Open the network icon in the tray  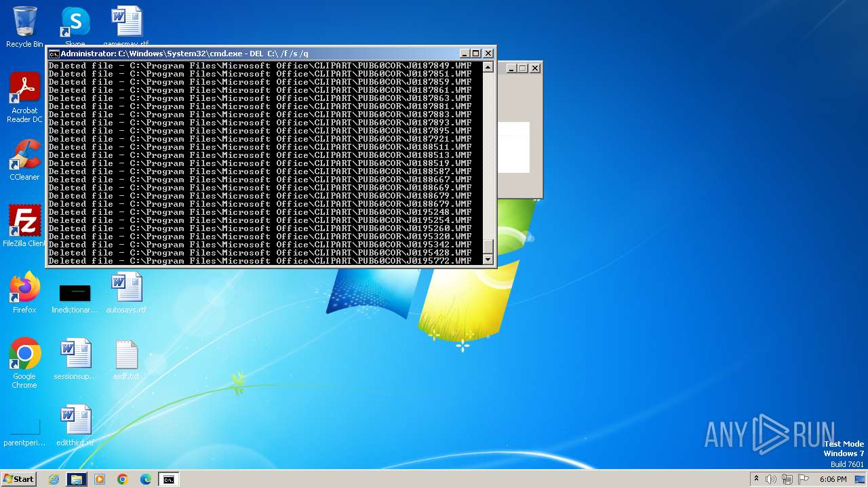787,479
